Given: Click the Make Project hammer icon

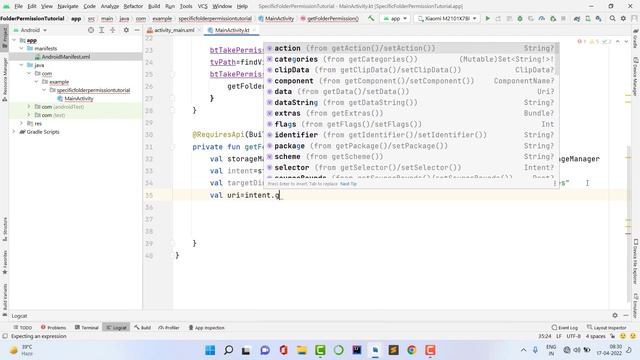Looking at the screenshot, I should (x=371, y=18).
